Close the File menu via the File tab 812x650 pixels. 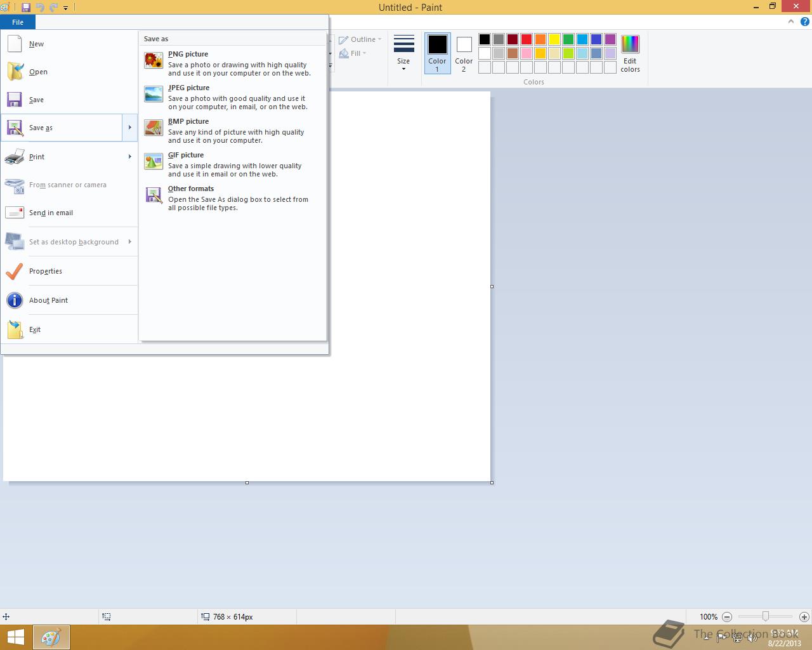(x=18, y=22)
